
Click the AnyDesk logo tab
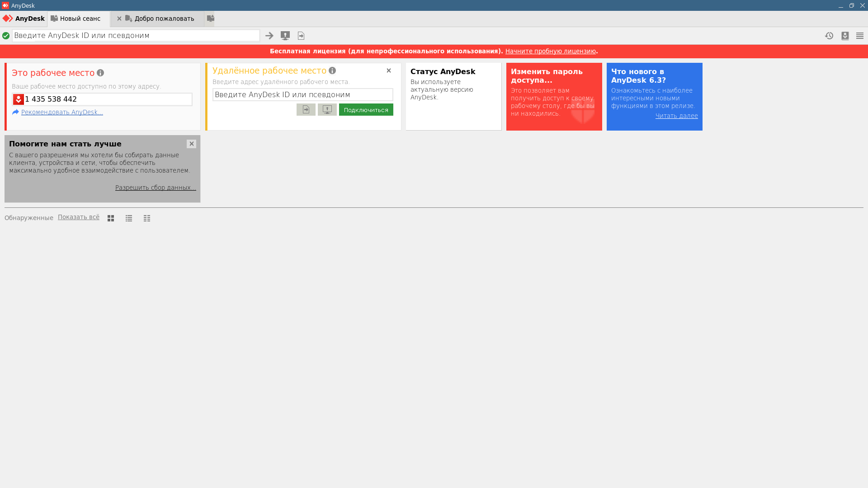click(x=24, y=19)
